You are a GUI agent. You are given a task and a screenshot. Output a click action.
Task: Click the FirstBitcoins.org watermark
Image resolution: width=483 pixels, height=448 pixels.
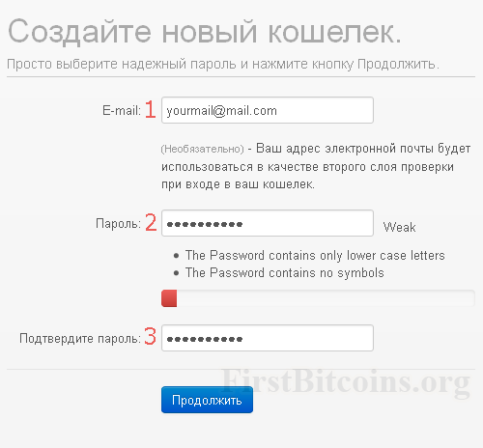click(346, 382)
